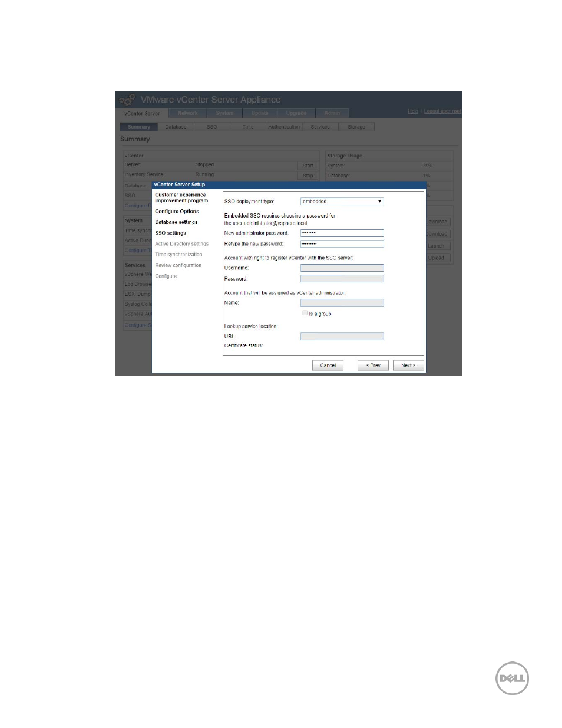This screenshot has height=728, width=562.
Task: Stop the Inventory Service
Action: tap(308, 176)
